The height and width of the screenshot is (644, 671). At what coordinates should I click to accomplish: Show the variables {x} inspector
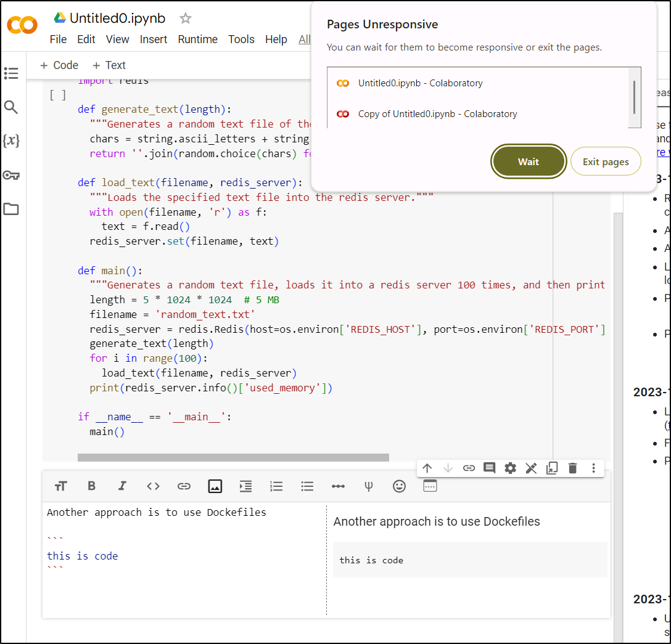click(11, 141)
